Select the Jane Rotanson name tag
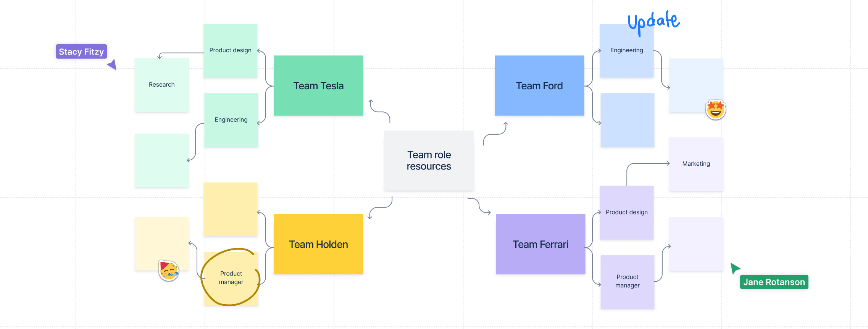868x329 pixels. click(x=774, y=282)
